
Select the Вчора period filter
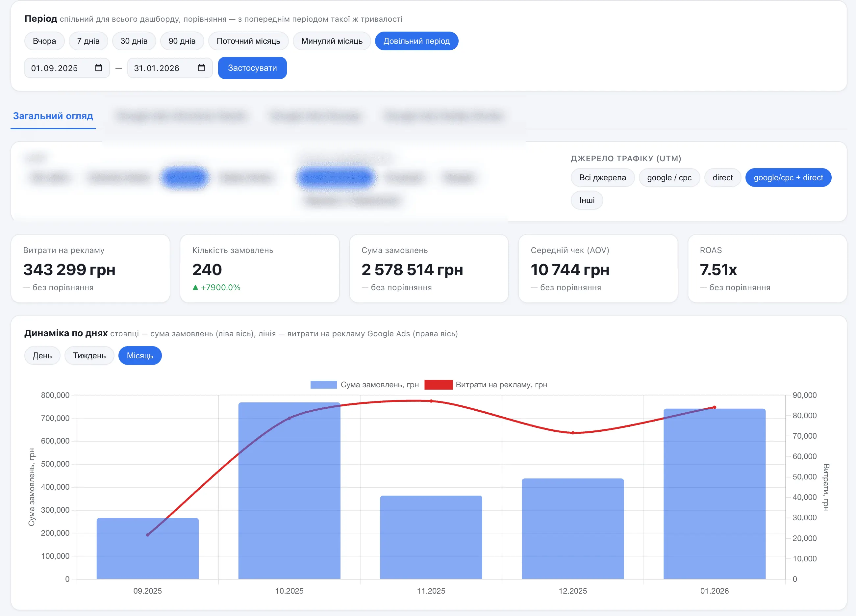44,41
